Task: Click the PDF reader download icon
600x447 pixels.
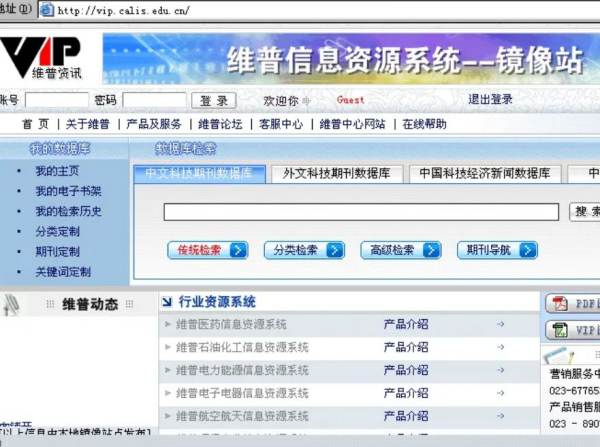Action: click(x=559, y=304)
